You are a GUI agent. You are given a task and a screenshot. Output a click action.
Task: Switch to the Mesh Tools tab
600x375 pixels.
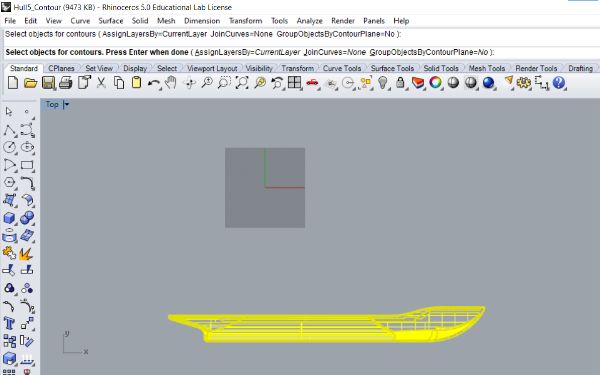point(487,68)
